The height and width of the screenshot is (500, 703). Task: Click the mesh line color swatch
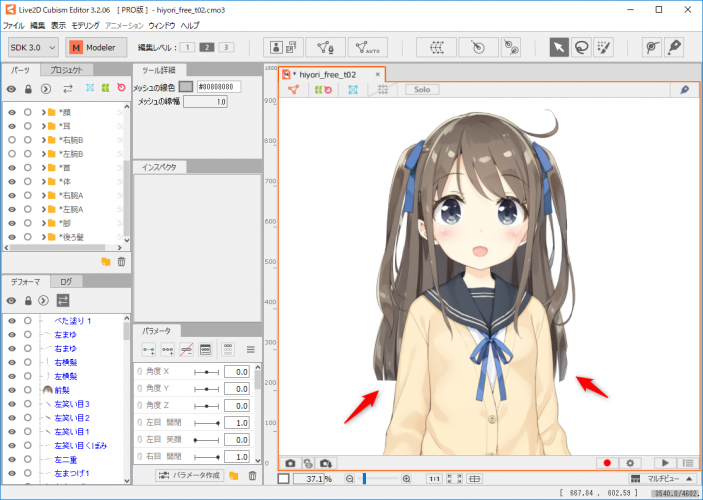point(185,87)
